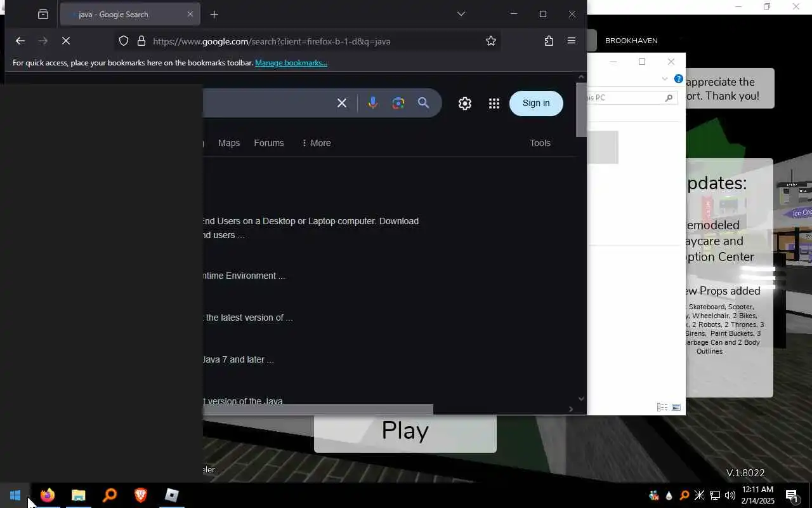812x508 pixels.
Task: Open the network tray icon
Action: point(715,495)
